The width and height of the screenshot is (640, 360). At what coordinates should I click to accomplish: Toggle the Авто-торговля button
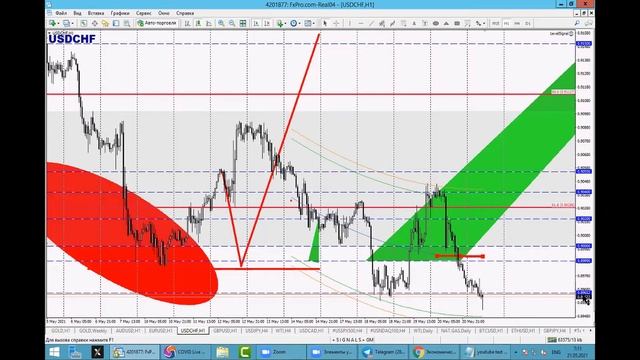[x=157, y=23]
